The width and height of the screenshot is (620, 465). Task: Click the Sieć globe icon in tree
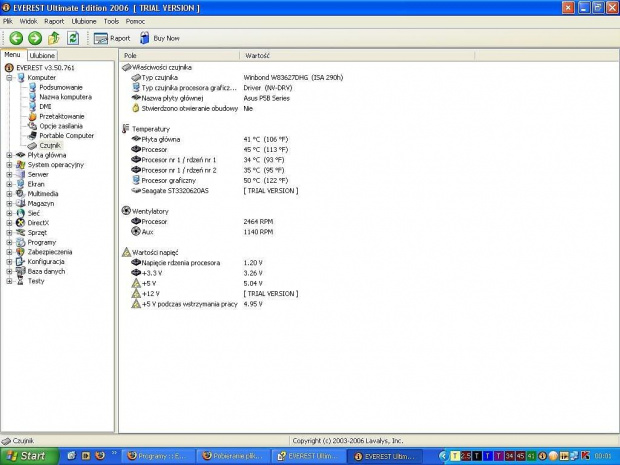(20, 214)
